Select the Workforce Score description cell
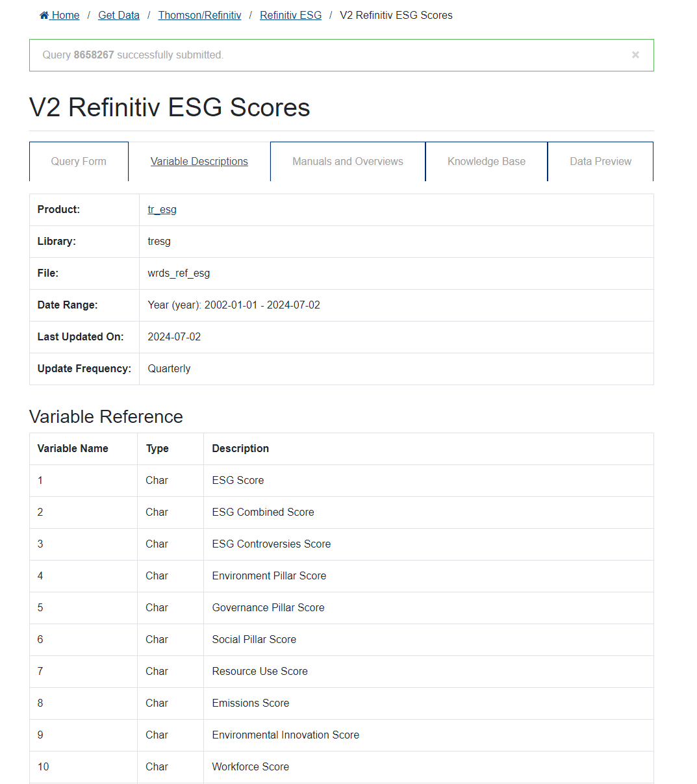The height and width of the screenshot is (784, 697). (251, 767)
